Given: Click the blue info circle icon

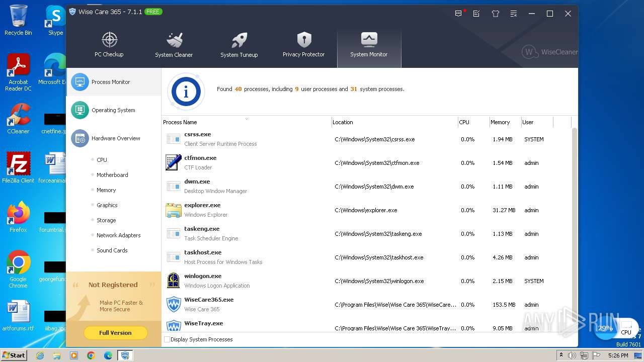Looking at the screenshot, I should (186, 92).
